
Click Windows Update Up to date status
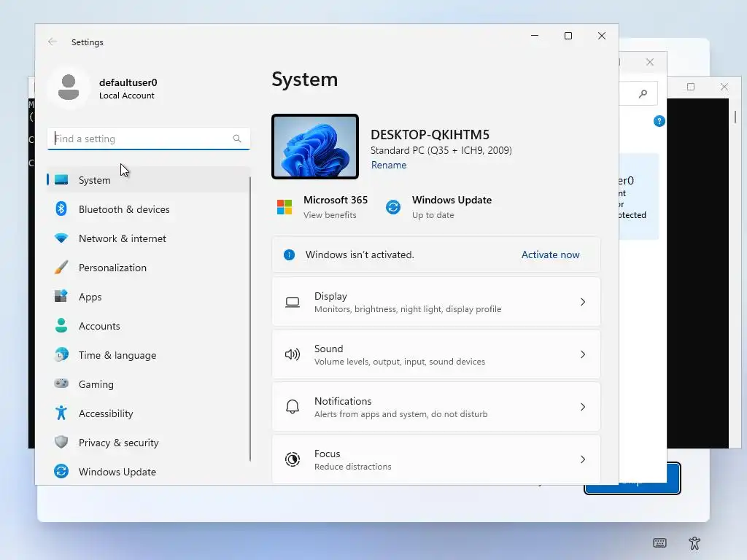tap(433, 215)
